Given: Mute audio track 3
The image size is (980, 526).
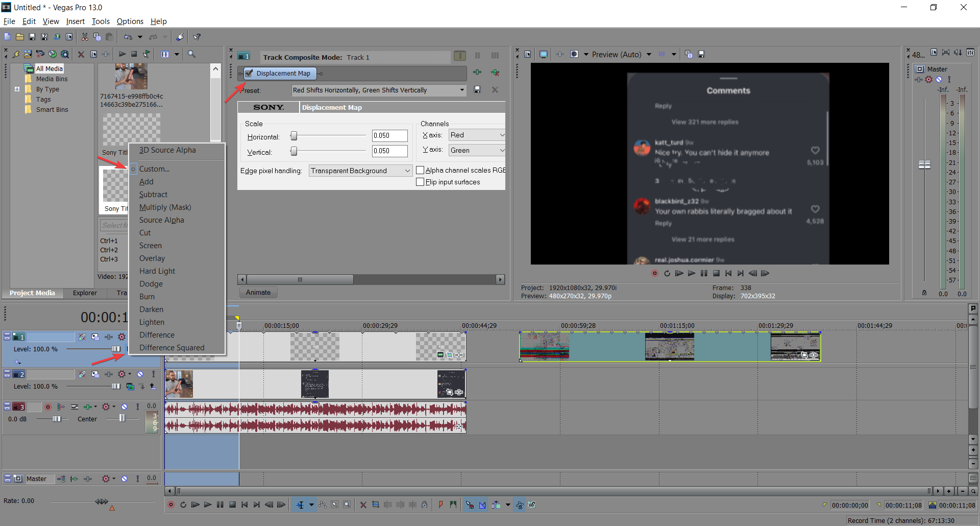Looking at the screenshot, I should coord(124,407).
